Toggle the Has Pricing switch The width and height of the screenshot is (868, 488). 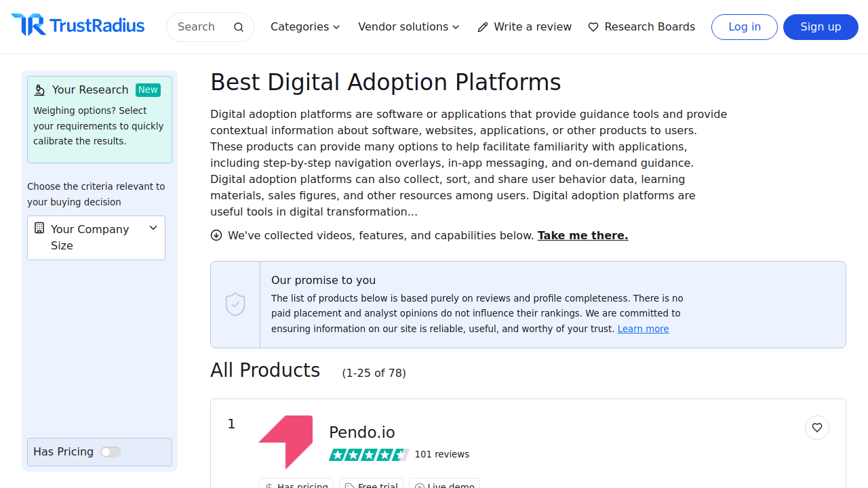(111, 452)
